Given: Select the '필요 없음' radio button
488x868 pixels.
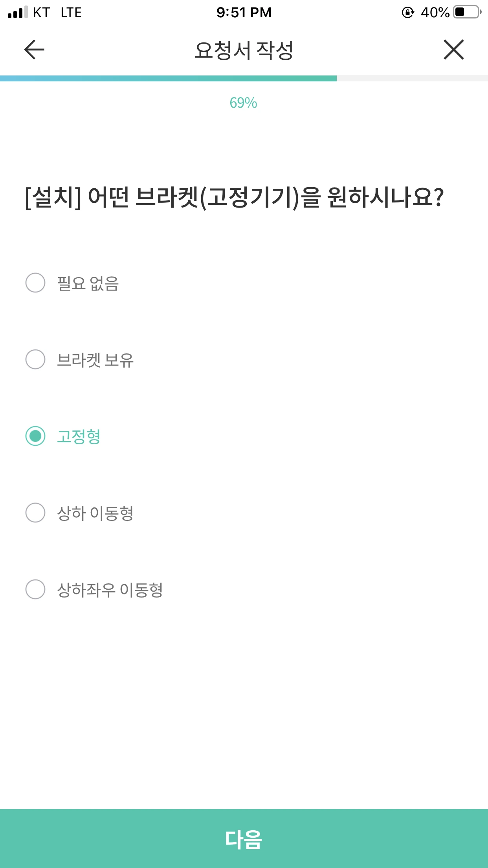Looking at the screenshot, I should pyautogui.click(x=35, y=283).
